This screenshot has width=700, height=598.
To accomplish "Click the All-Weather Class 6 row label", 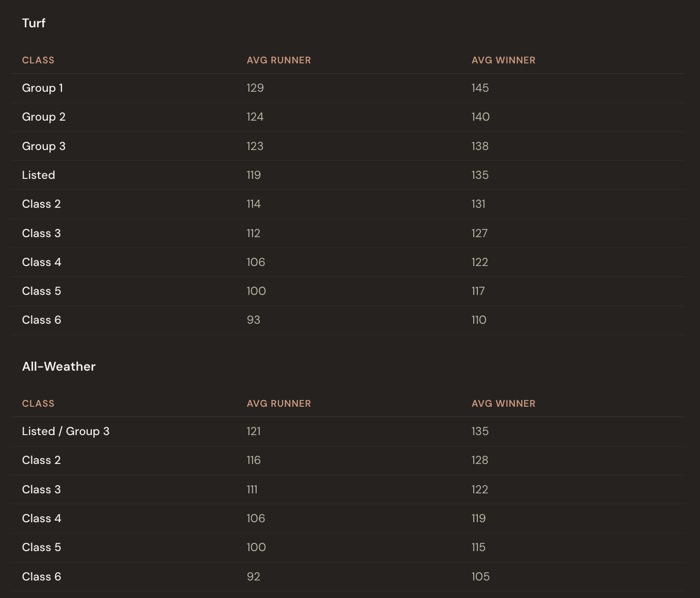I will pos(41,577).
